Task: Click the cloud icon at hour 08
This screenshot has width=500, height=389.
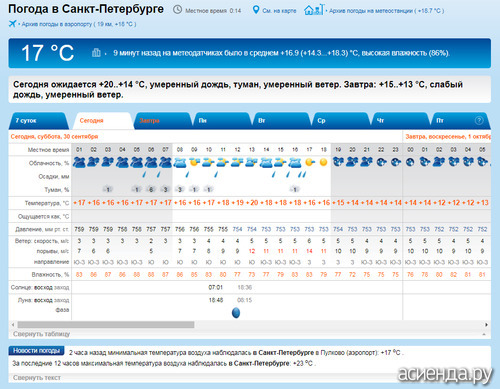Action: tap(180, 162)
